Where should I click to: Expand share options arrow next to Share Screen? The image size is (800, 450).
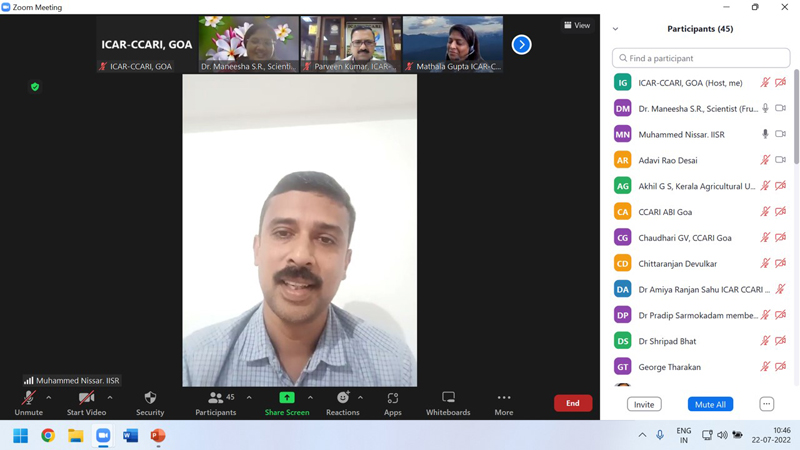click(310, 397)
